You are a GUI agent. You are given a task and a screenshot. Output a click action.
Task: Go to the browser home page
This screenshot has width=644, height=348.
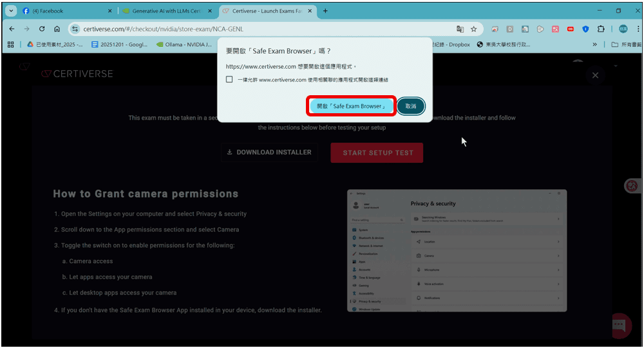[57, 29]
